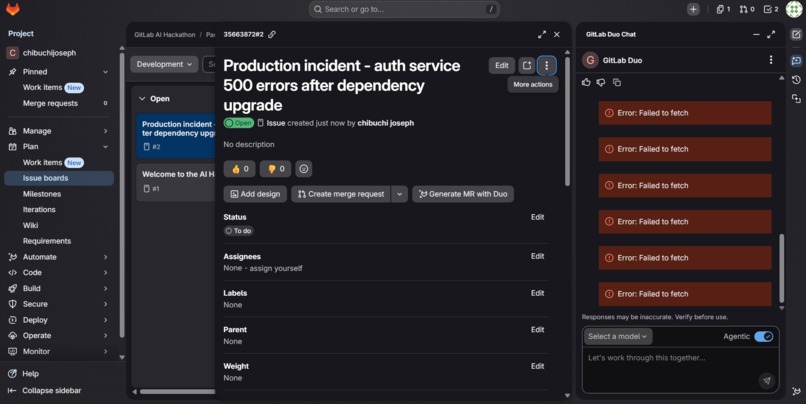The height and width of the screenshot is (404, 806).
Task: Expand the Operate sidebar section
Action: point(105,336)
